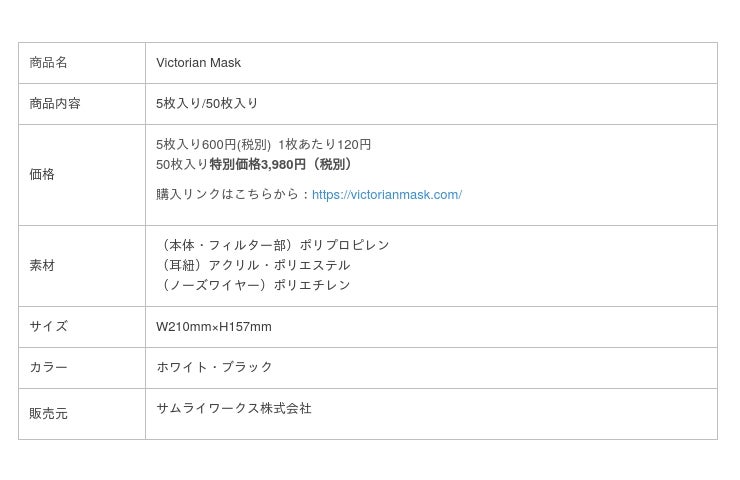Select the 5枚入り/50枚入り contents text

point(207,104)
